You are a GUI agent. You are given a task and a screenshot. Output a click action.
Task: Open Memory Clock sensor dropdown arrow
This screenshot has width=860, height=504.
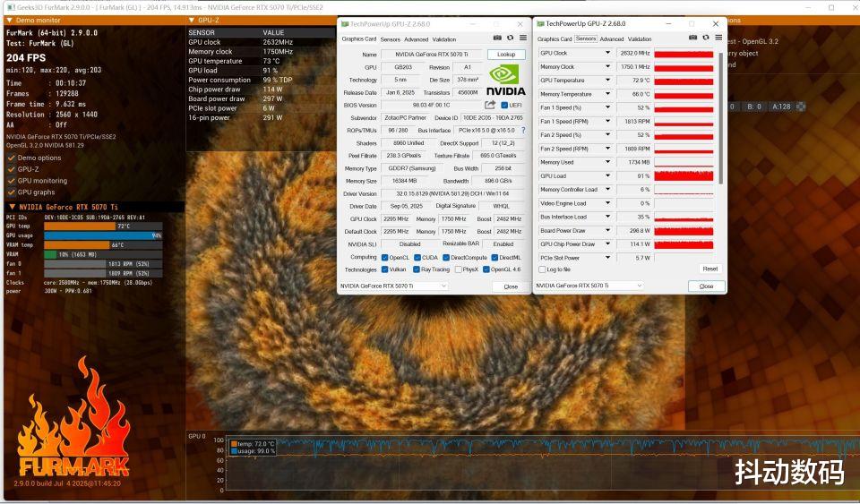click(607, 67)
